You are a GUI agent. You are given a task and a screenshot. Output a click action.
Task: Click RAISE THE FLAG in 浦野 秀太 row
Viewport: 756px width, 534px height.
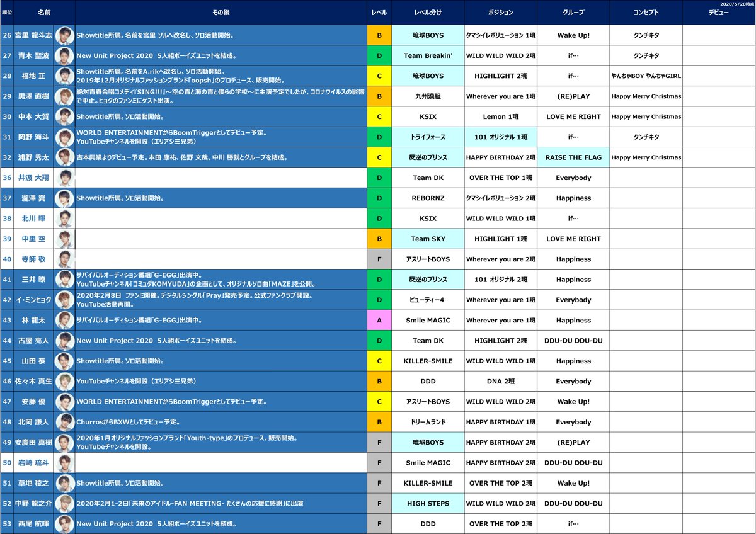pyautogui.click(x=573, y=157)
